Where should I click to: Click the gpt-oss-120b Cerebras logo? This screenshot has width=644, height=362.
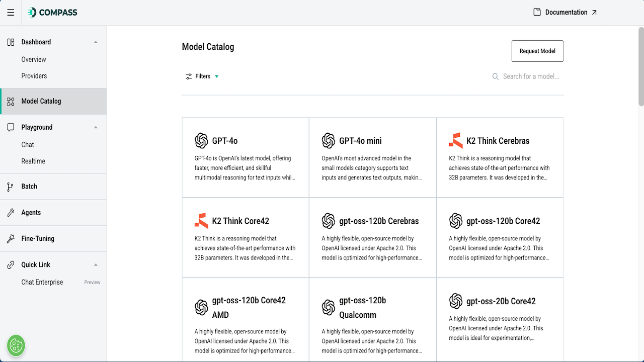click(329, 221)
